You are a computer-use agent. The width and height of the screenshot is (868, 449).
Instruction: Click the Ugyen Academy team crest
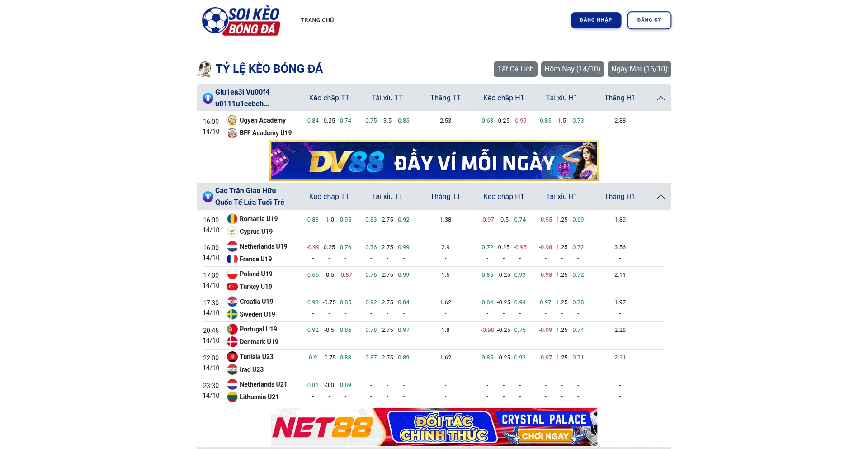point(232,120)
